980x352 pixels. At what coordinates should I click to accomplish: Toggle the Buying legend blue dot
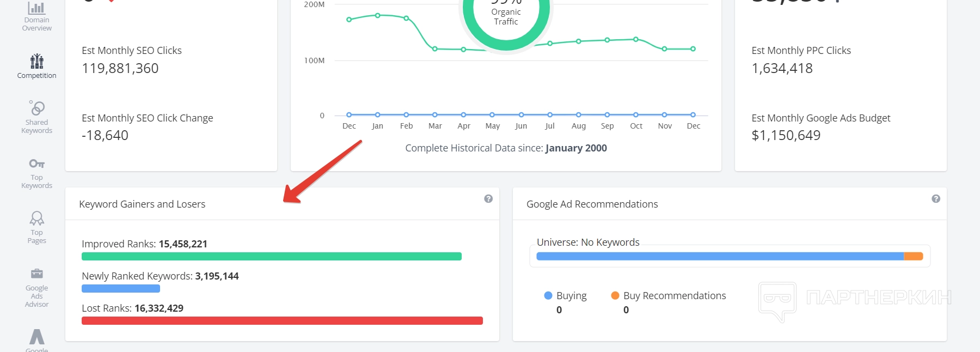point(548,295)
